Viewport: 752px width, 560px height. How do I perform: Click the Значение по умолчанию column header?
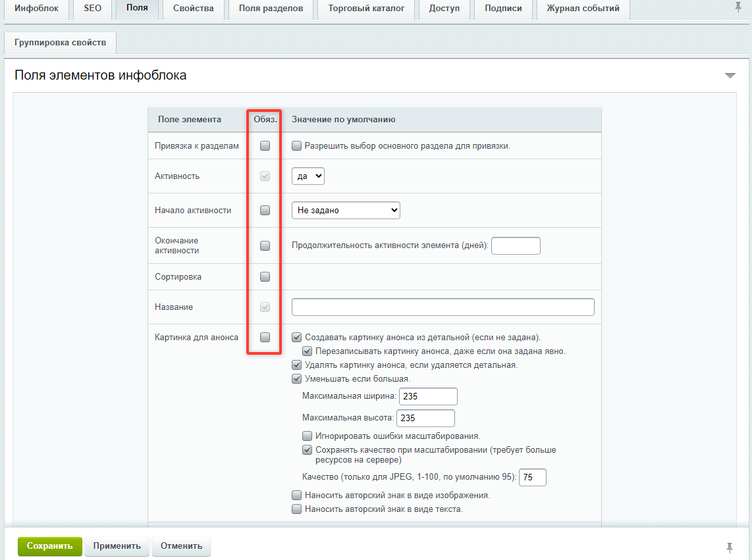[x=343, y=119]
